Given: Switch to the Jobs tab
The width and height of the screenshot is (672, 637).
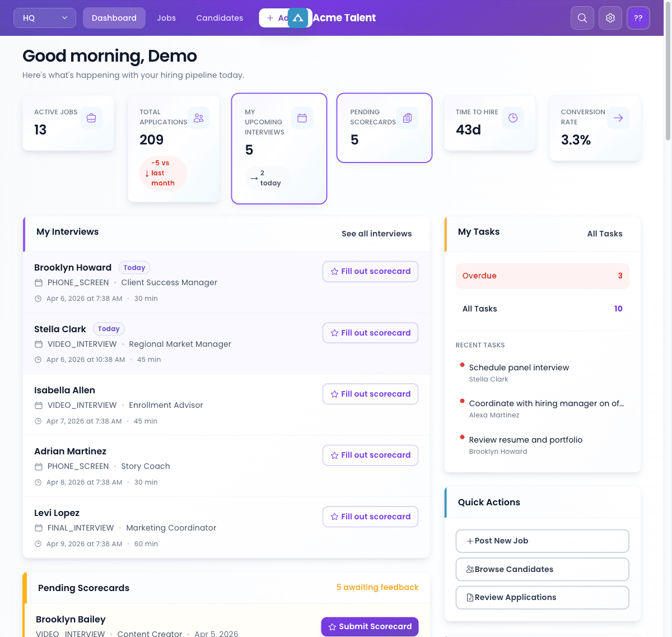Looking at the screenshot, I should click(x=166, y=18).
